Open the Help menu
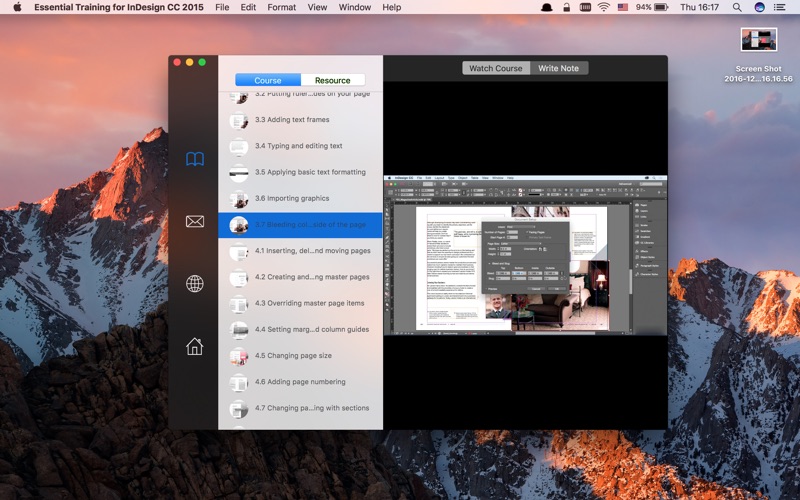Image resolution: width=800 pixels, height=500 pixels. [x=392, y=7]
